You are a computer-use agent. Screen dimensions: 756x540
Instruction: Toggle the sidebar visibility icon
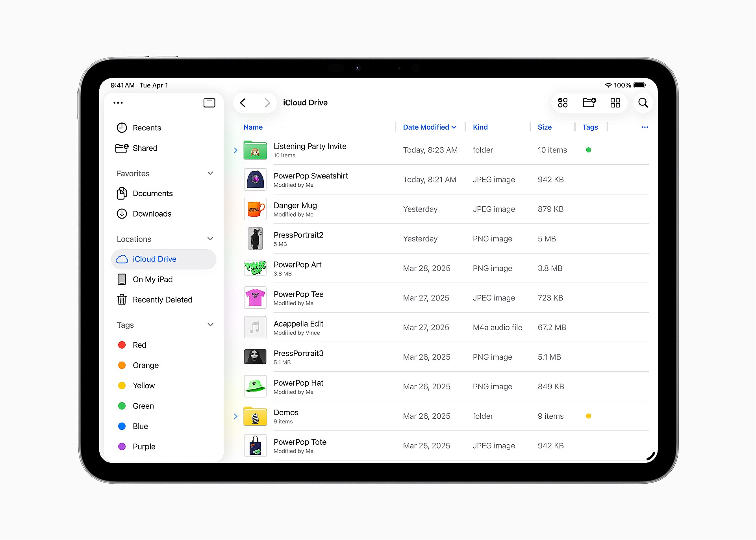[x=209, y=103]
